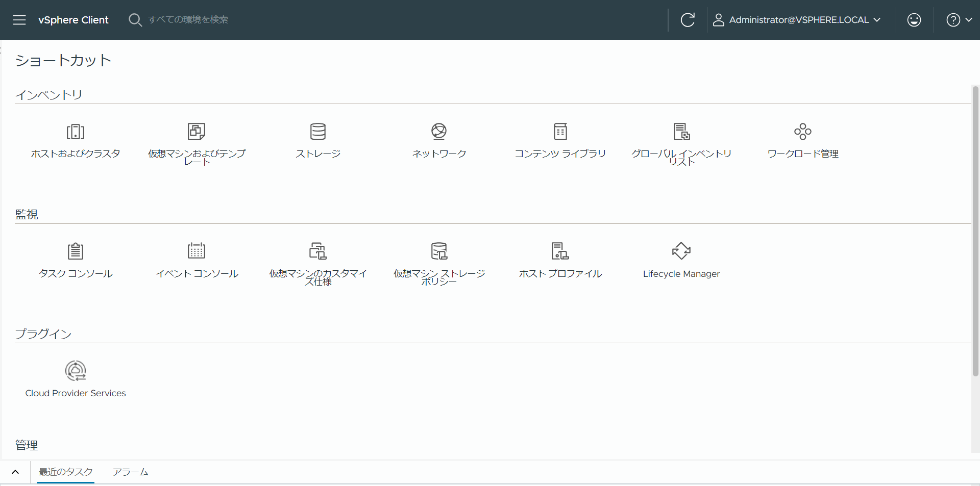Click the vSphere Client title
The width and height of the screenshot is (980, 486).
73,20
